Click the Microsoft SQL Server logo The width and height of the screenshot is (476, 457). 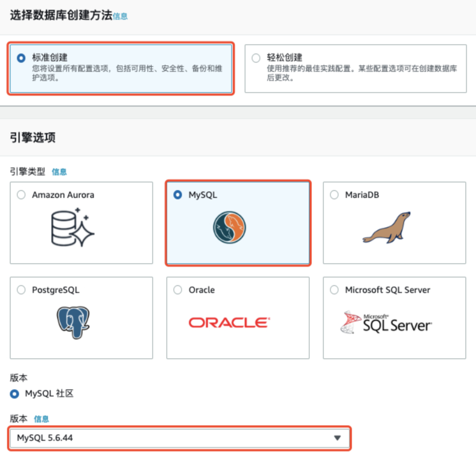tap(386, 322)
